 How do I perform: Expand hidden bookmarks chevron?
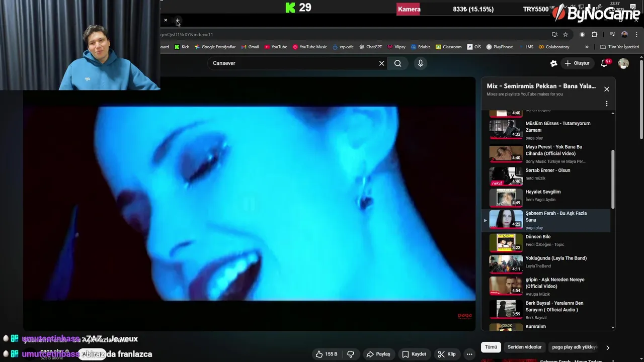[x=587, y=47]
